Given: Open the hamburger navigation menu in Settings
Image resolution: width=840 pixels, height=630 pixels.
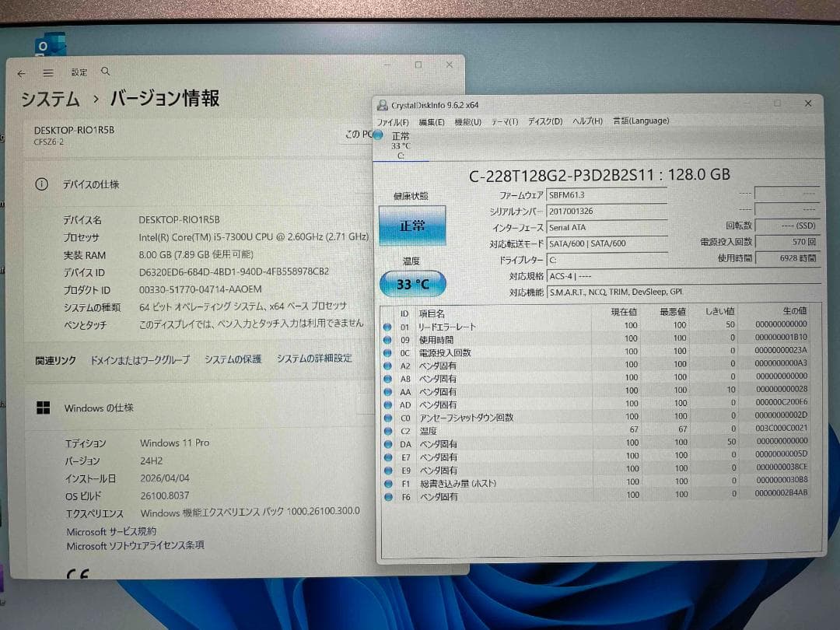Looking at the screenshot, I should point(48,73).
